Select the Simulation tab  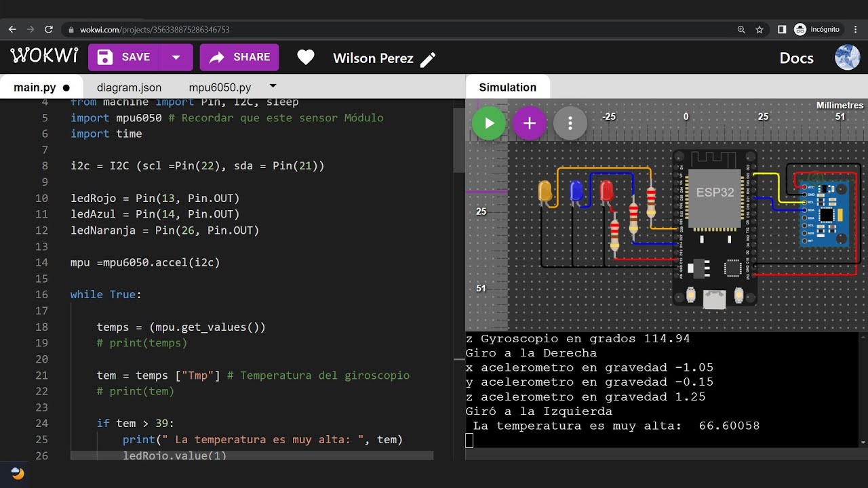[507, 87]
